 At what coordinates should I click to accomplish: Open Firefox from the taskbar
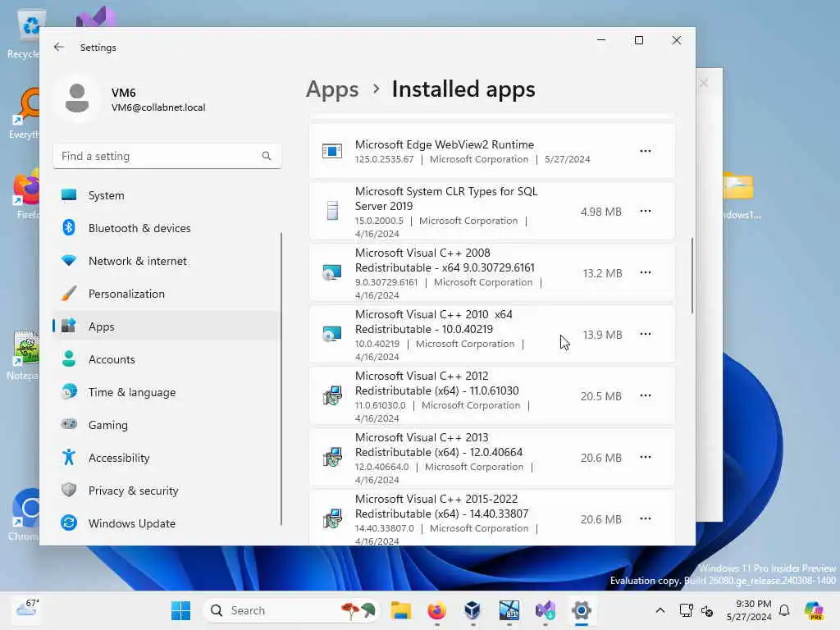[436, 610]
